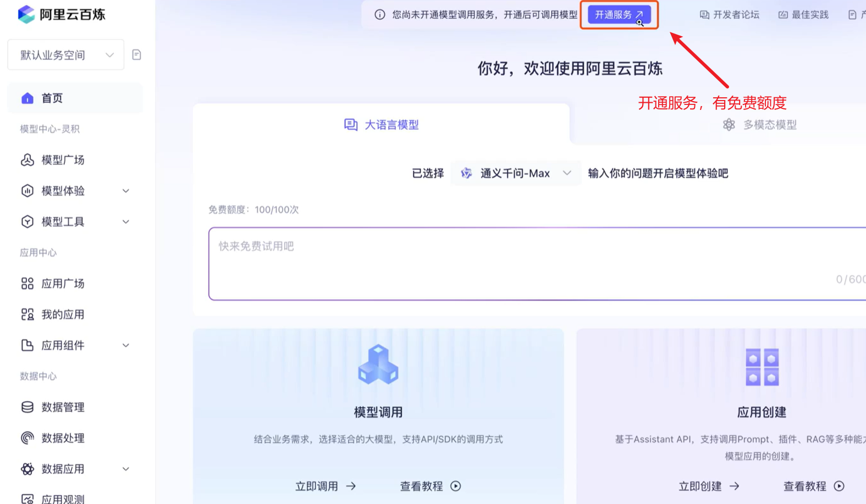Click the 开发者论坛 chat icon
The width and height of the screenshot is (866, 504).
tap(704, 15)
